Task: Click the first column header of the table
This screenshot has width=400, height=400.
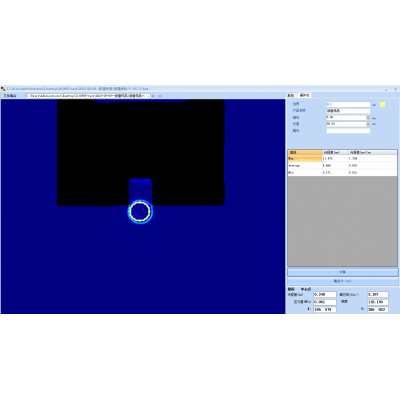Action: point(305,152)
